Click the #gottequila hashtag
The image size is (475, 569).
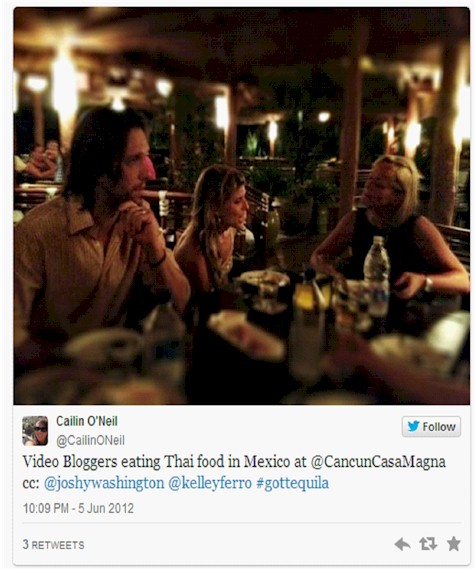point(292,483)
